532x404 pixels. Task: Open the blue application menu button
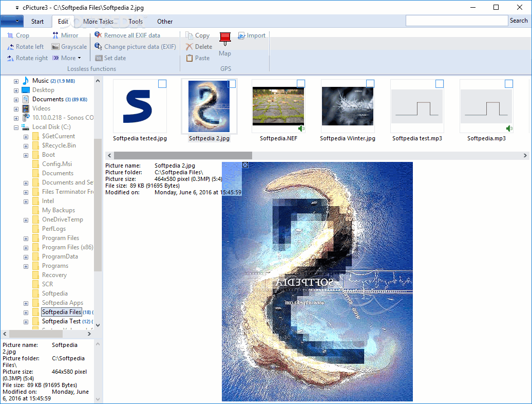pos(12,21)
